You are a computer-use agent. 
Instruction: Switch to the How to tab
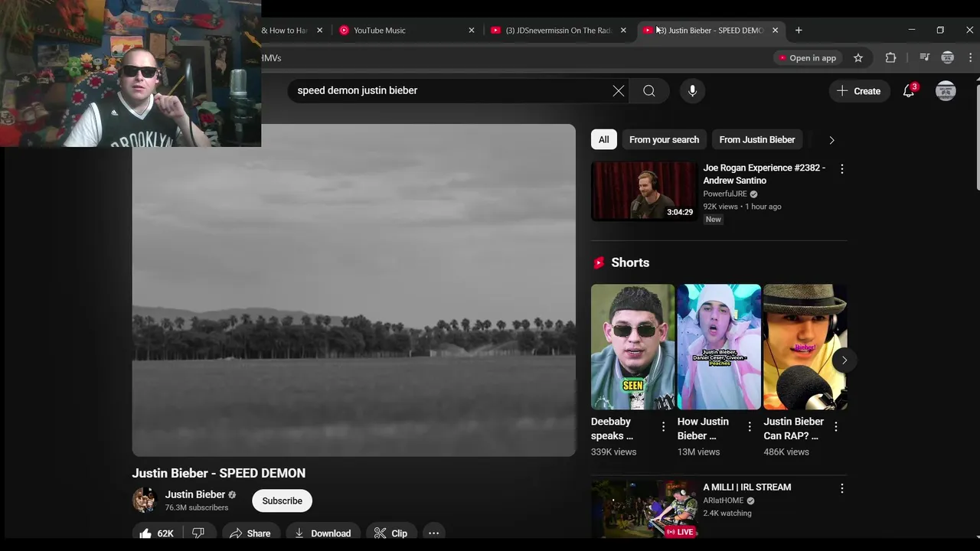(291, 31)
